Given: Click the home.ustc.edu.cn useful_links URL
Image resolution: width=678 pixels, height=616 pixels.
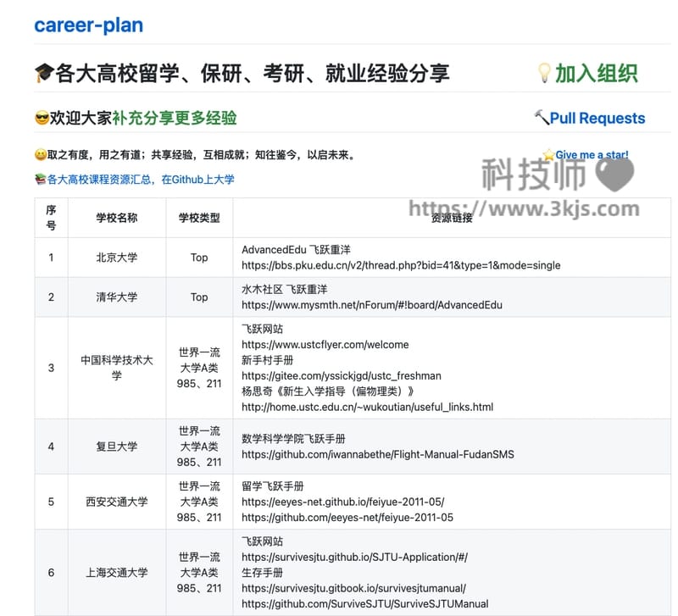Looking at the screenshot, I should point(367,407).
